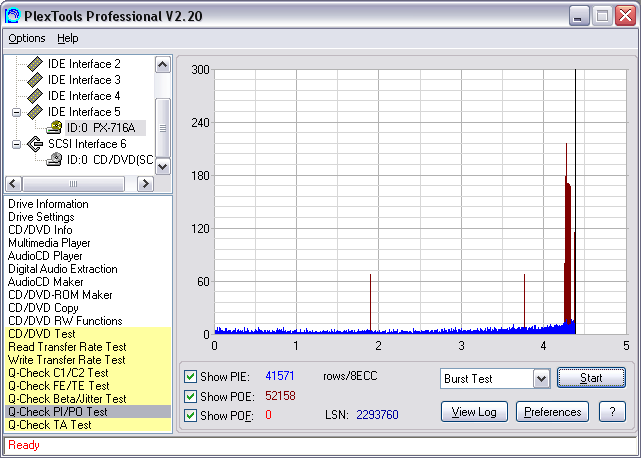Click the horizontal scrollbar thumb
The height and width of the screenshot is (458, 641).
tap(74, 184)
